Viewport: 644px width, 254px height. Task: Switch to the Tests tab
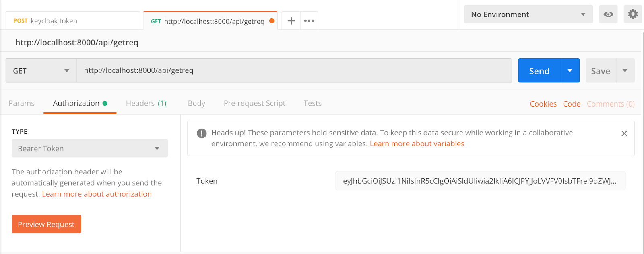point(312,103)
